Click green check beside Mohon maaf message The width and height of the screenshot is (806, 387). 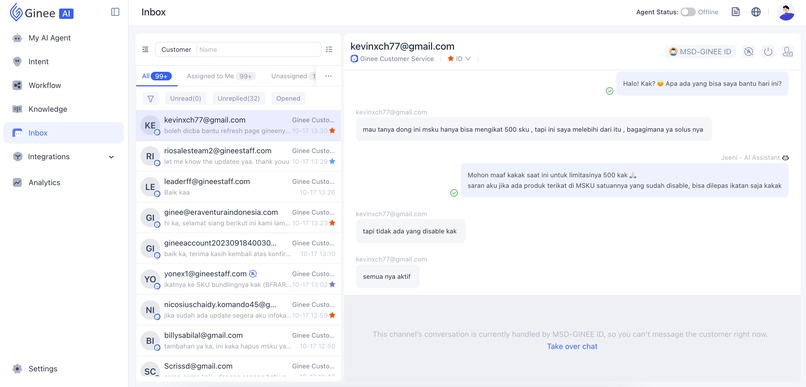454,193
